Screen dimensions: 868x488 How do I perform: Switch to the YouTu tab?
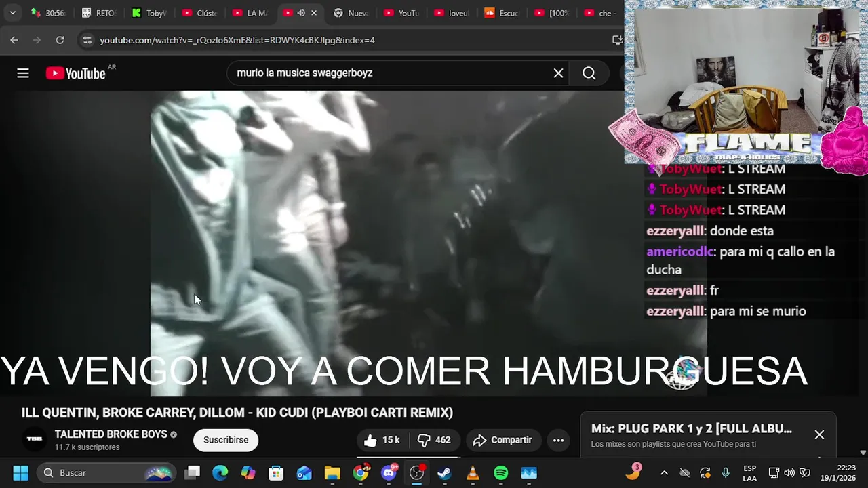pyautogui.click(x=401, y=13)
